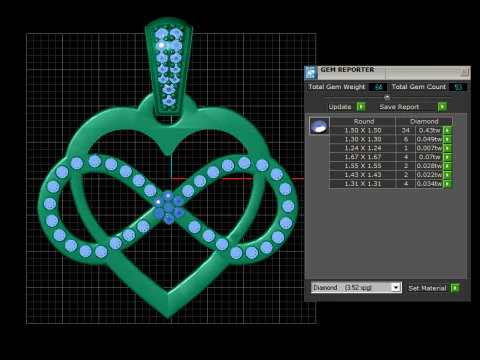The image size is (480, 360).
Task: Click the 0.43tw weight cell
Action: (x=429, y=130)
